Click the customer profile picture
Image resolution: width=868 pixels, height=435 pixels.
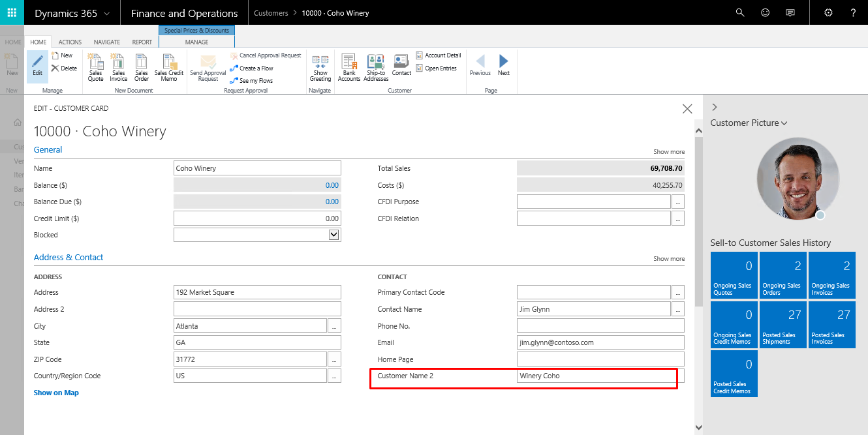tap(798, 178)
